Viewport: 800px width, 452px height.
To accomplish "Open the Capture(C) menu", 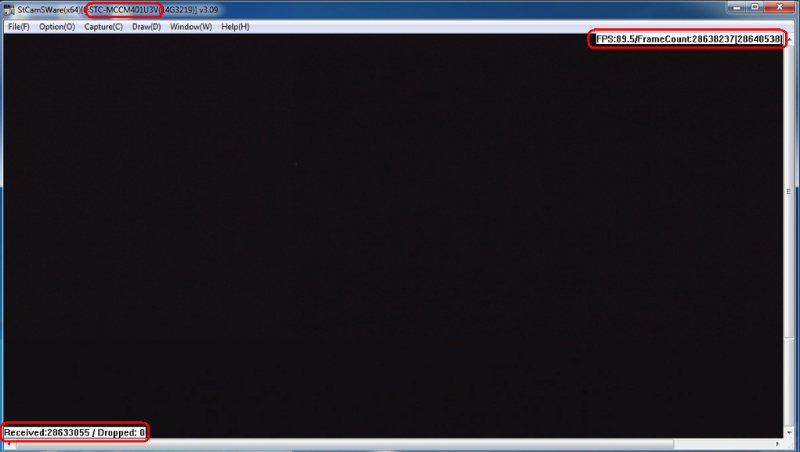I will [x=104, y=27].
